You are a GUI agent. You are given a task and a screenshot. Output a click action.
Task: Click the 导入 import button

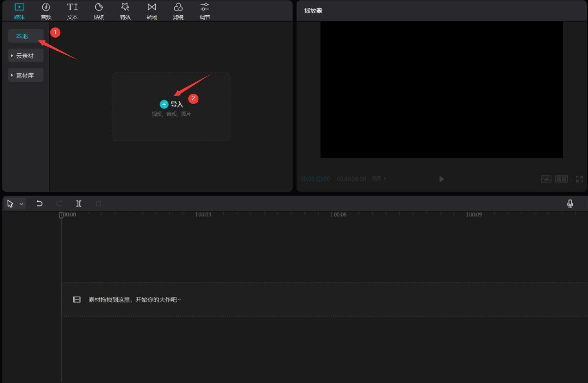point(171,104)
